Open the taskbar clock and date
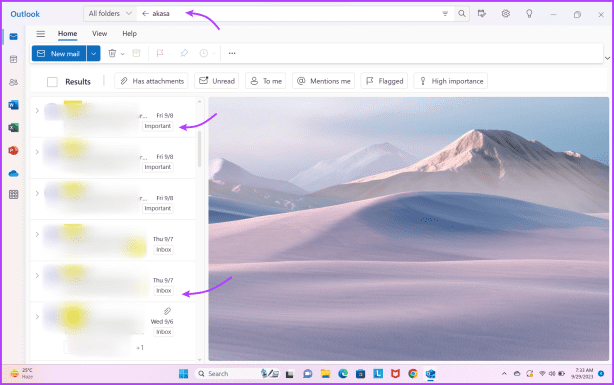614x385 pixels. pos(581,374)
